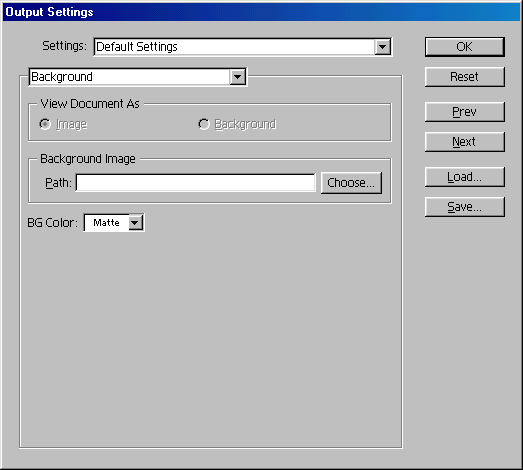
Task: Click inside the Path text field
Action: (x=195, y=183)
